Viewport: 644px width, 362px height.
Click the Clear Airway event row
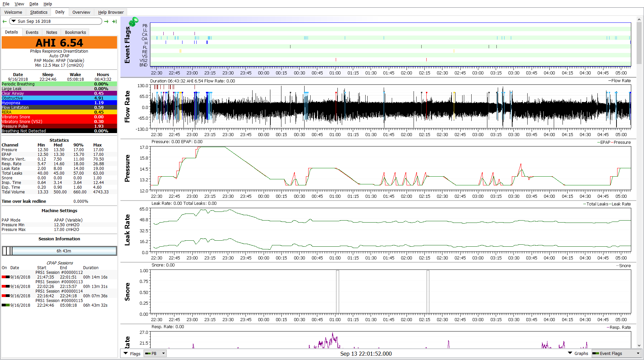59,94
